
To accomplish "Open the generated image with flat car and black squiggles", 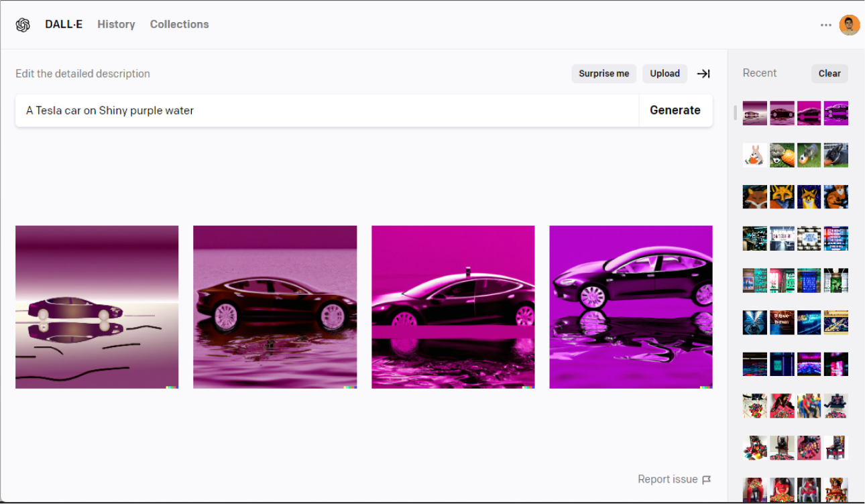I will tap(97, 307).
